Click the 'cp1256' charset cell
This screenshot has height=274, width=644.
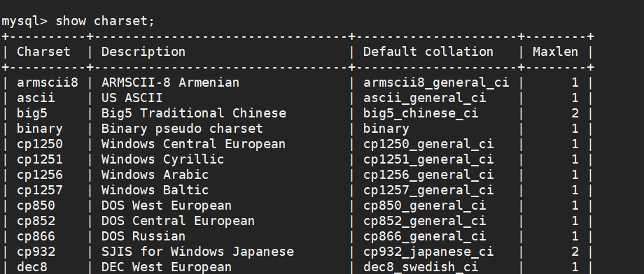click(x=40, y=175)
